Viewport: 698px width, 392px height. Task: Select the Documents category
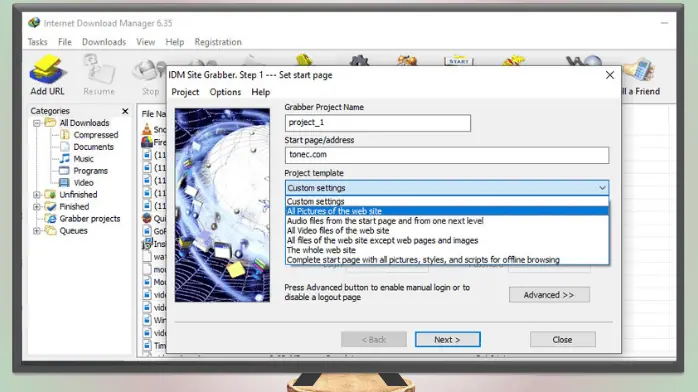(93, 147)
